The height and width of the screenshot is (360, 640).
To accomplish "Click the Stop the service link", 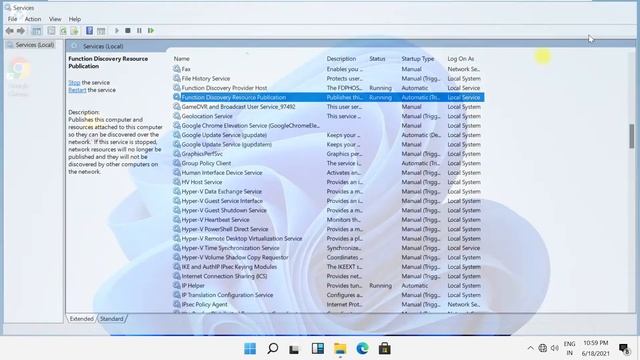I will click(x=74, y=82).
